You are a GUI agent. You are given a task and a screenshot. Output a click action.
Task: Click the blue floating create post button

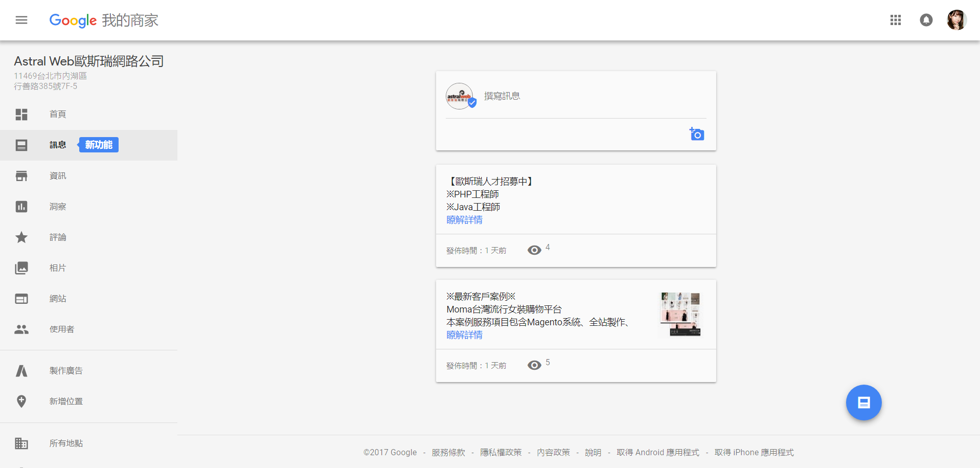863,403
